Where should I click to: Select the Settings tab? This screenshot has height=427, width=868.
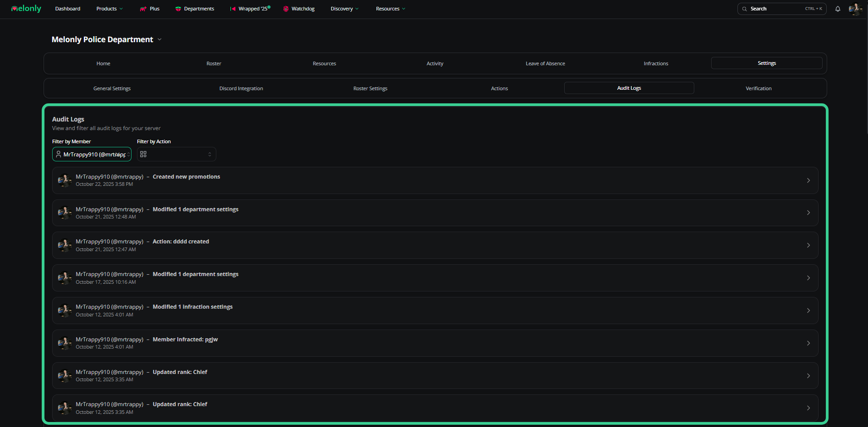[x=767, y=63]
